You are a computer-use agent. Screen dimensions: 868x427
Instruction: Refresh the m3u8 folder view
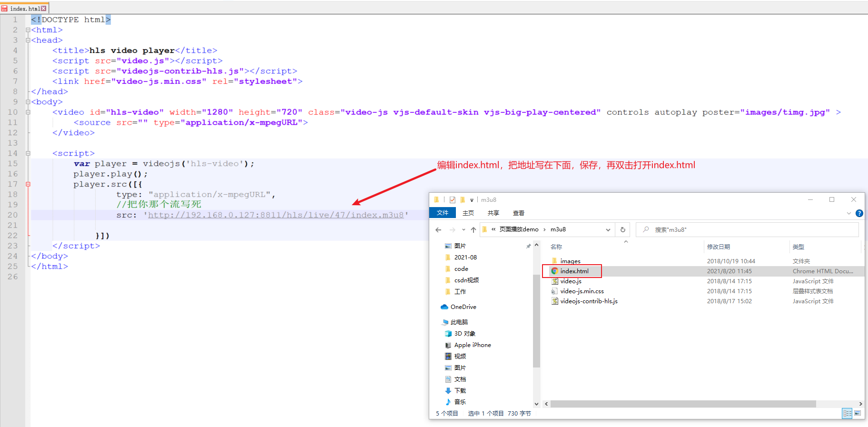point(622,229)
